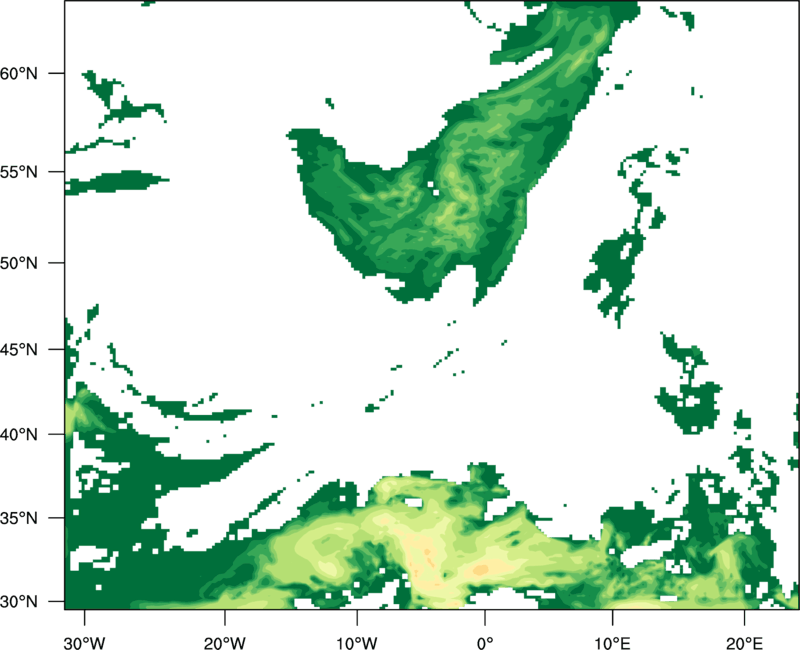Click the 10°W longitude label
Image resolution: width=800 pixels, height=650 pixels.
(x=357, y=643)
